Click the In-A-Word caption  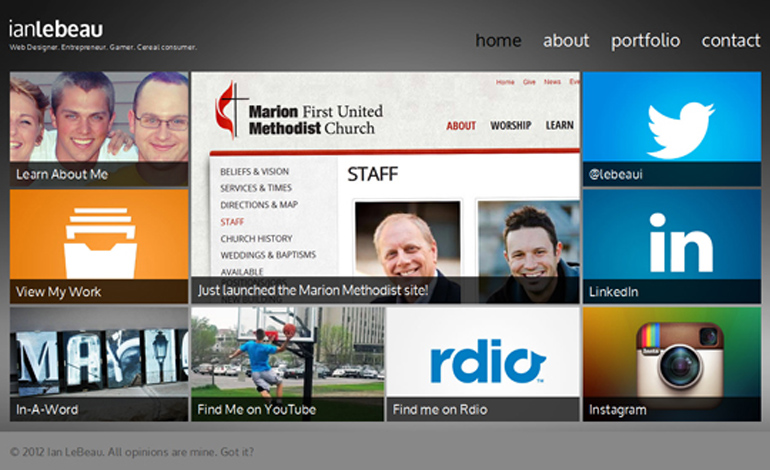(47, 409)
